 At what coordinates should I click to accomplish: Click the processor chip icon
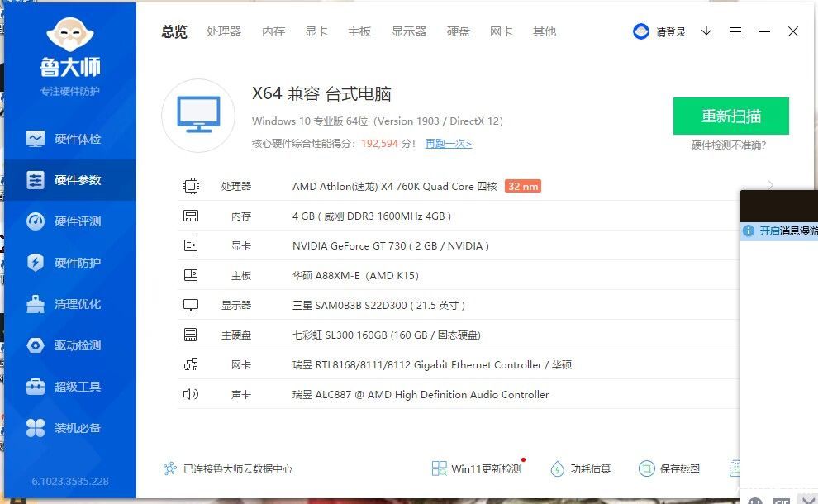click(x=191, y=186)
